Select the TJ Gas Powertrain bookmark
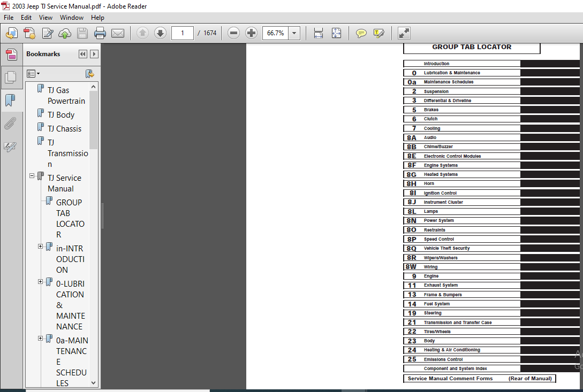The height and width of the screenshot is (392, 583). 66,96
